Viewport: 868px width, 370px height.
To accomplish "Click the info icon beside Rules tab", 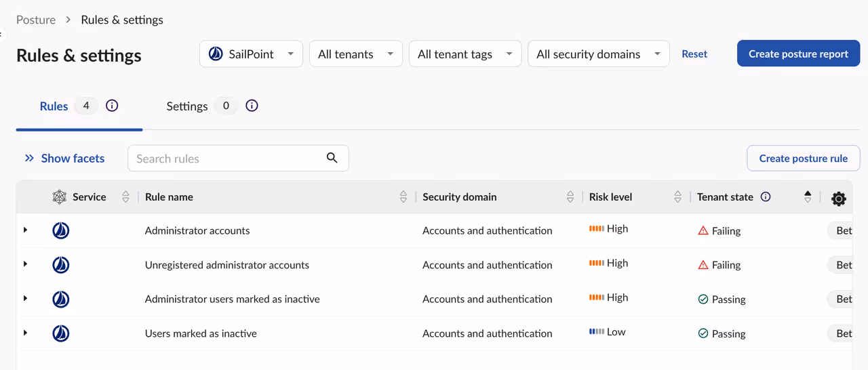I will tap(113, 106).
